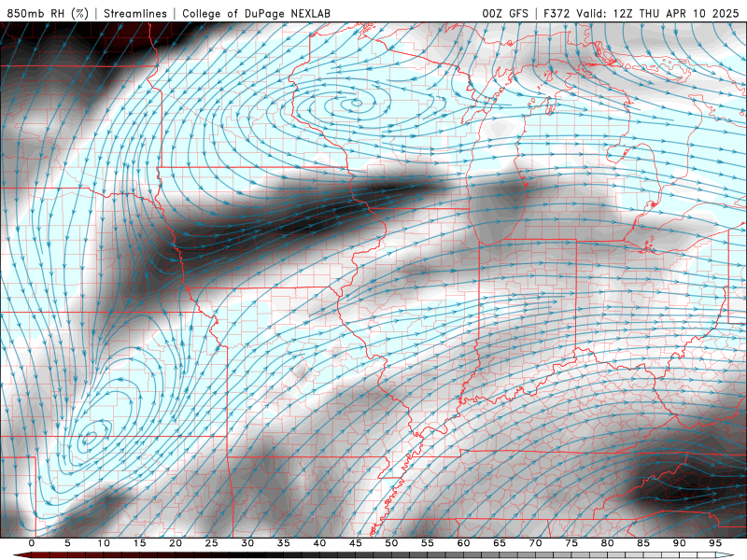This screenshot has height=560, width=747.
Task: Click the "45" color scale label
Action: point(356,543)
